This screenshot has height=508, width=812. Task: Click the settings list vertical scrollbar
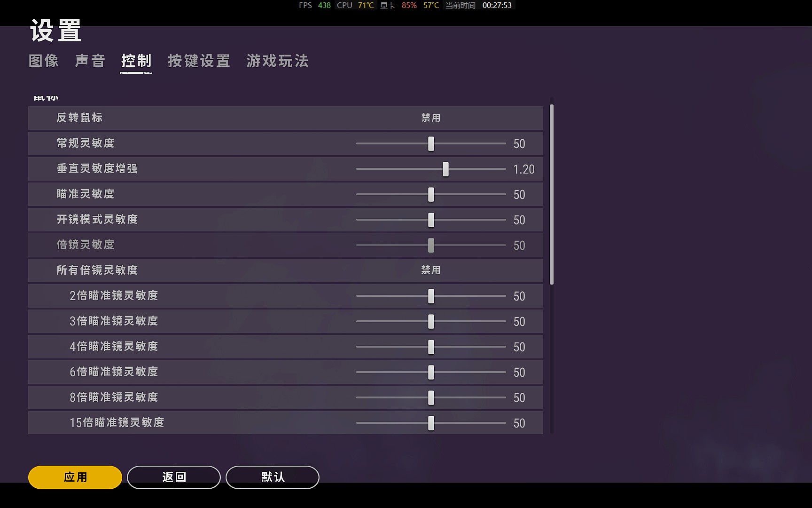coord(552,194)
